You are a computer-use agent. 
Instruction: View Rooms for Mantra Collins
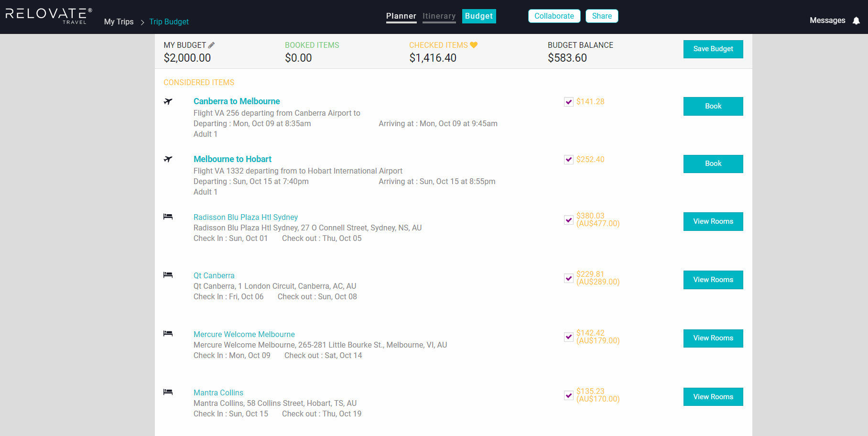pyautogui.click(x=713, y=397)
